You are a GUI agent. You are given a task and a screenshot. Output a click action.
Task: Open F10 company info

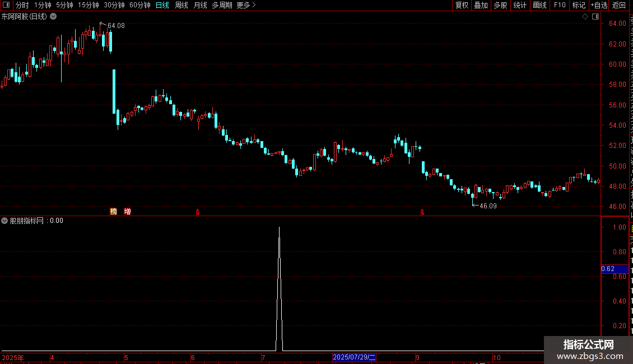tap(560, 5)
